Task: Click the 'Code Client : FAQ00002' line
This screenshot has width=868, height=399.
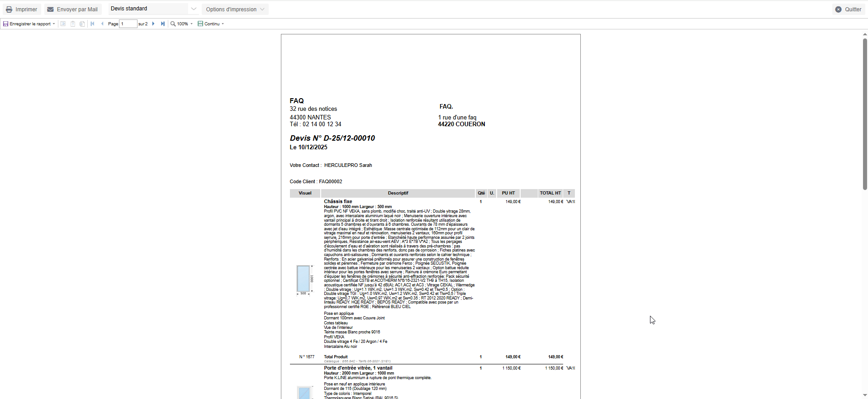Action: (x=316, y=182)
